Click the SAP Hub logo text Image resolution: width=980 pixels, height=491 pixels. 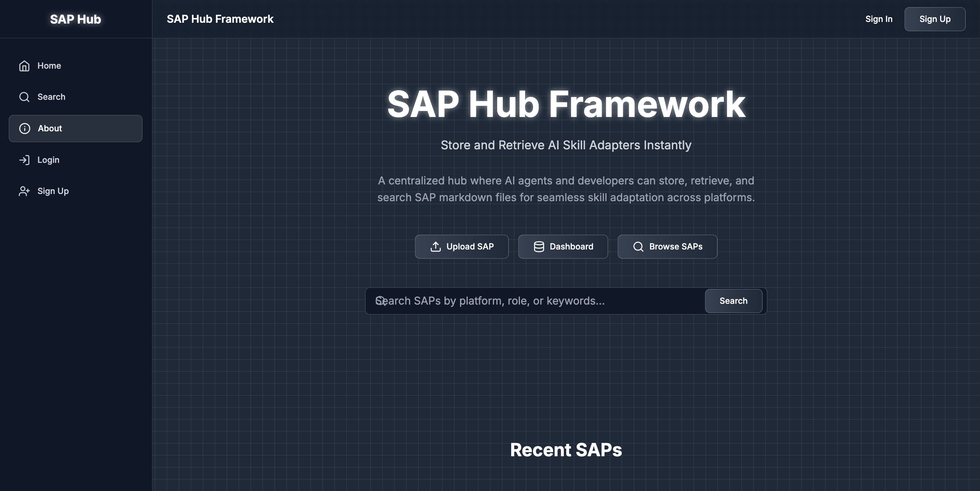pos(75,19)
